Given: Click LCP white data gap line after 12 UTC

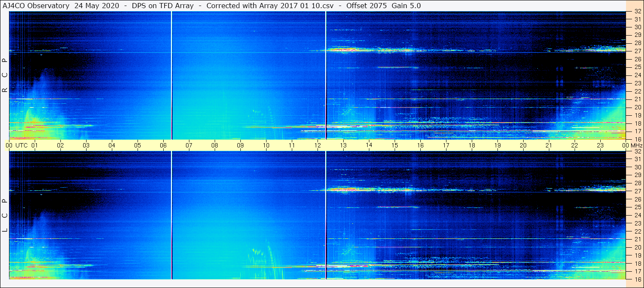Looking at the screenshot, I should click(x=326, y=215).
